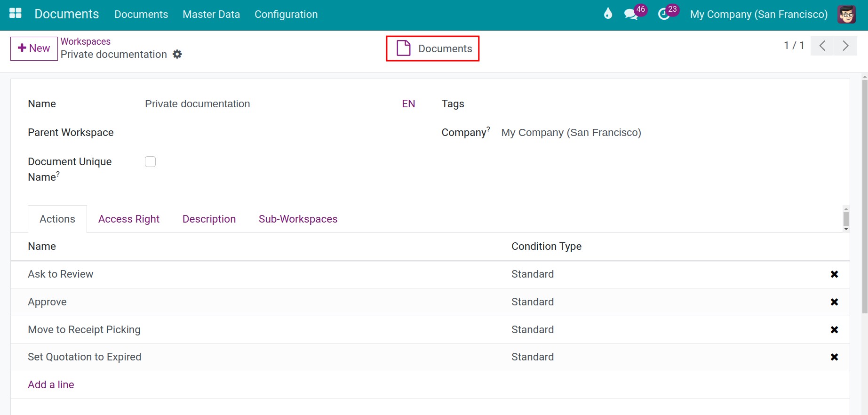Viewport: 868px width, 415px height.
Task: Click the Company field help question mark
Action: click(x=488, y=129)
